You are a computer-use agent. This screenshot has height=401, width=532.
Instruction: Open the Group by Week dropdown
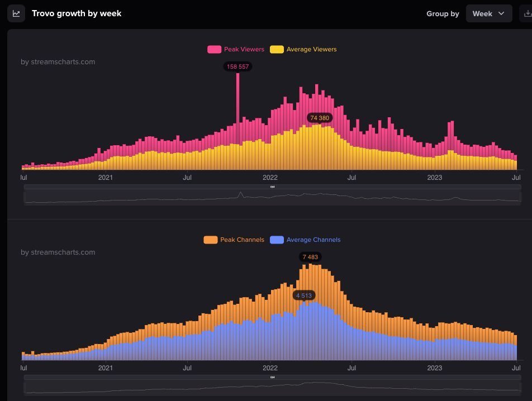pyautogui.click(x=489, y=13)
